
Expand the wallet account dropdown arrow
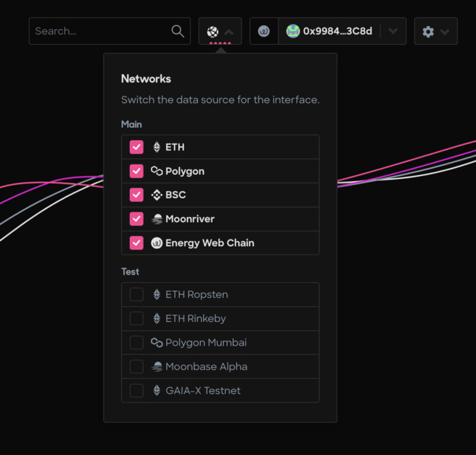pos(393,31)
